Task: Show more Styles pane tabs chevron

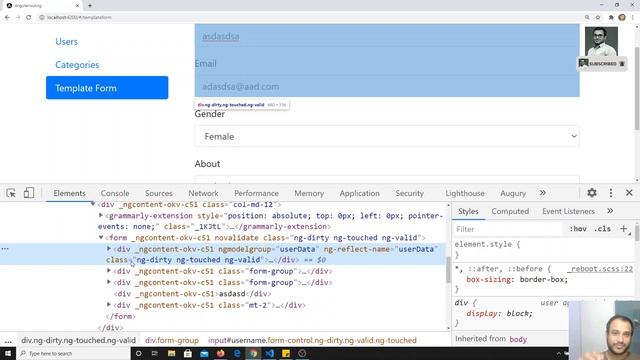Action: (x=610, y=211)
